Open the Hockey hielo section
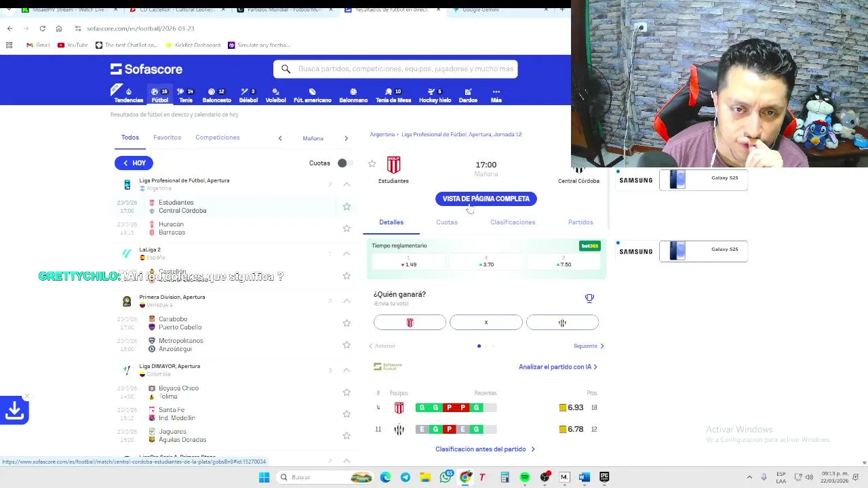 click(435, 95)
